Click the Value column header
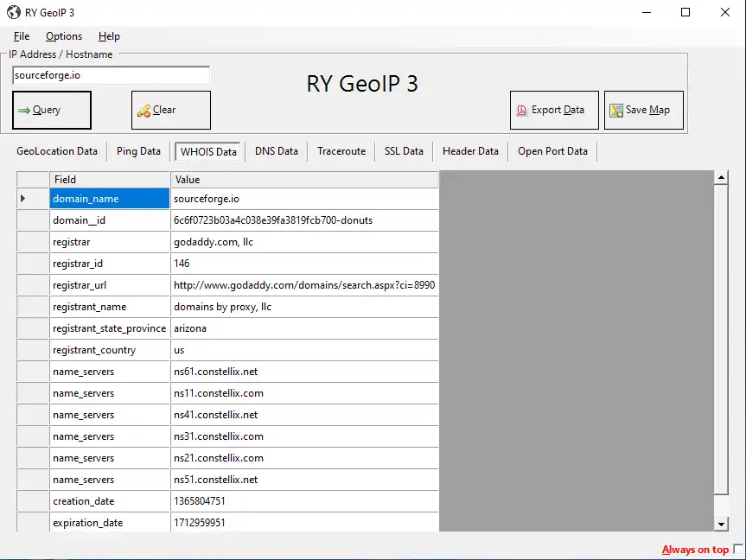 pyautogui.click(x=304, y=180)
